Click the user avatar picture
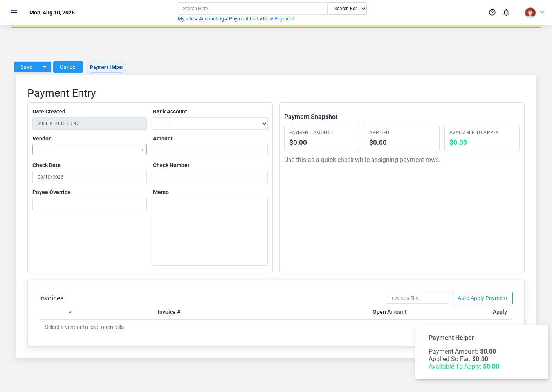This screenshot has width=552, height=392. tap(530, 13)
